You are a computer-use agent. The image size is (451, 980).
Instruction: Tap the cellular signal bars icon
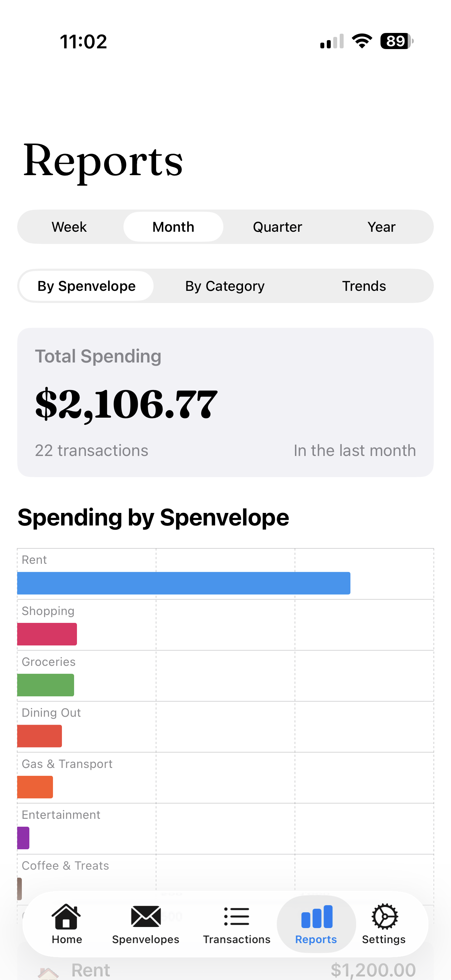click(332, 41)
